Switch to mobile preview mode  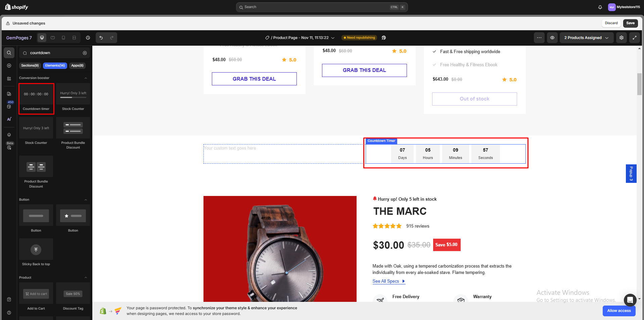[x=63, y=38]
